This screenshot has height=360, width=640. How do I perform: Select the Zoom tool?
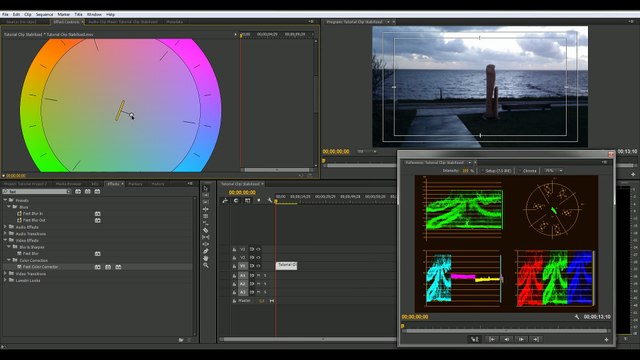coord(206,265)
